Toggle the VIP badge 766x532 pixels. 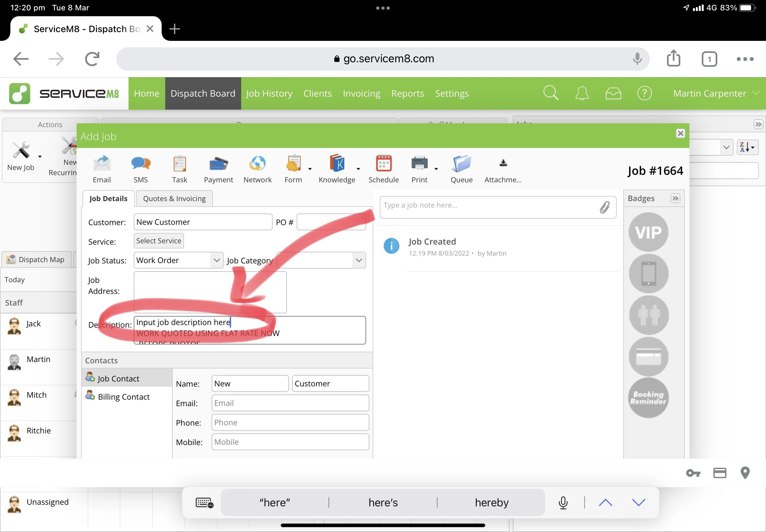pyautogui.click(x=648, y=232)
